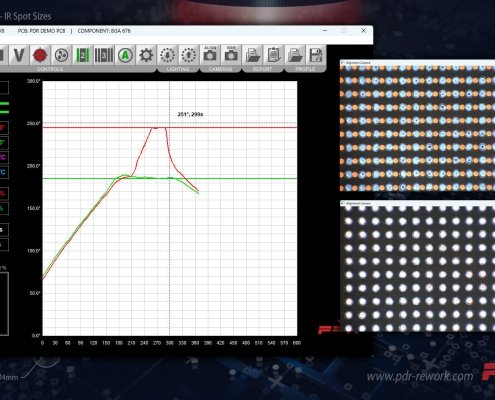The height and width of the screenshot is (400, 495).
Task: Open report folder icon
Action: click(252, 55)
